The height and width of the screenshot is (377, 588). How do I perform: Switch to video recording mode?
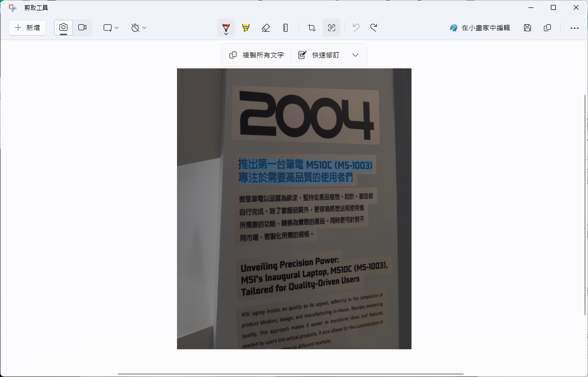pyautogui.click(x=82, y=28)
